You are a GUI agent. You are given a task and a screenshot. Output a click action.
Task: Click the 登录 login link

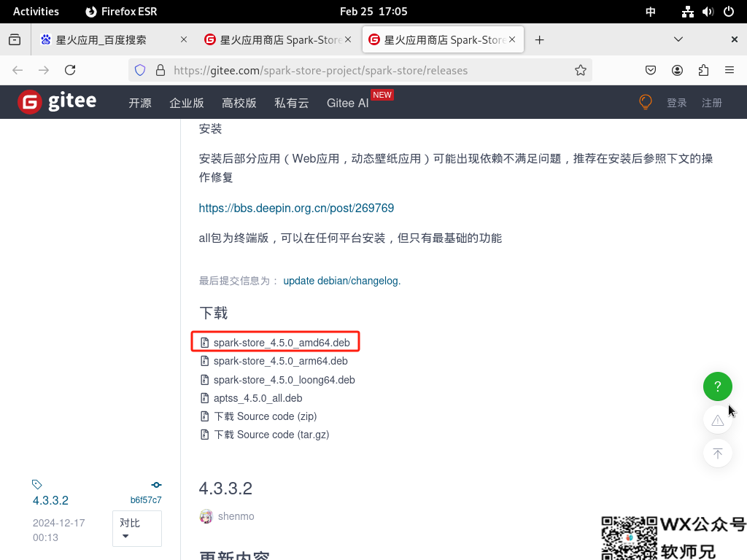point(676,103)
